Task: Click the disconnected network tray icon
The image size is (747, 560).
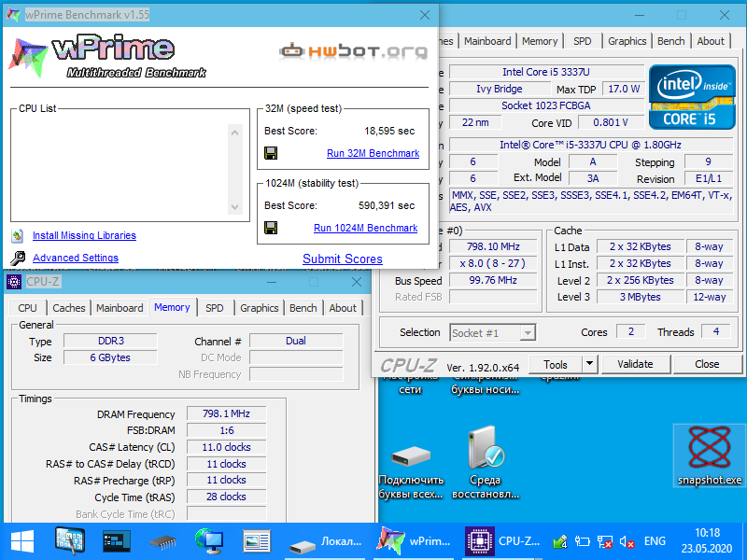Action: 604,541
